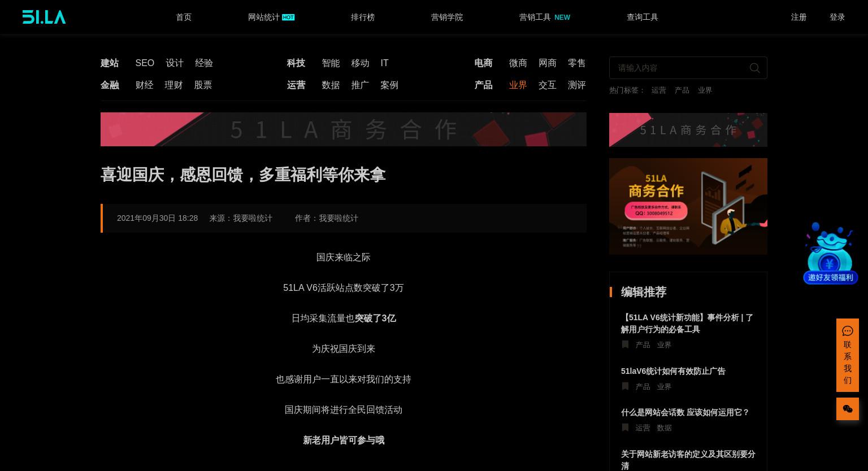This screenshot has width=868, height=471.
Task: Open the 交互 category
Action: (x=547, y=85)
